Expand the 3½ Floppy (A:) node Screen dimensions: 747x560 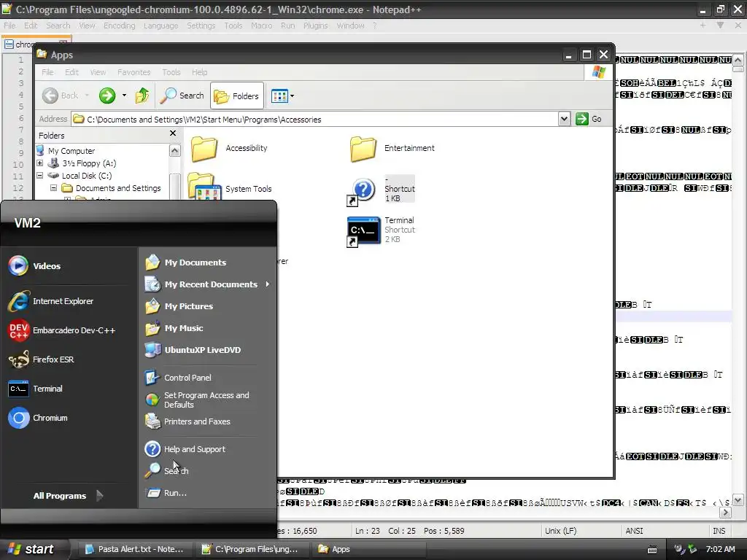(40, 163)
